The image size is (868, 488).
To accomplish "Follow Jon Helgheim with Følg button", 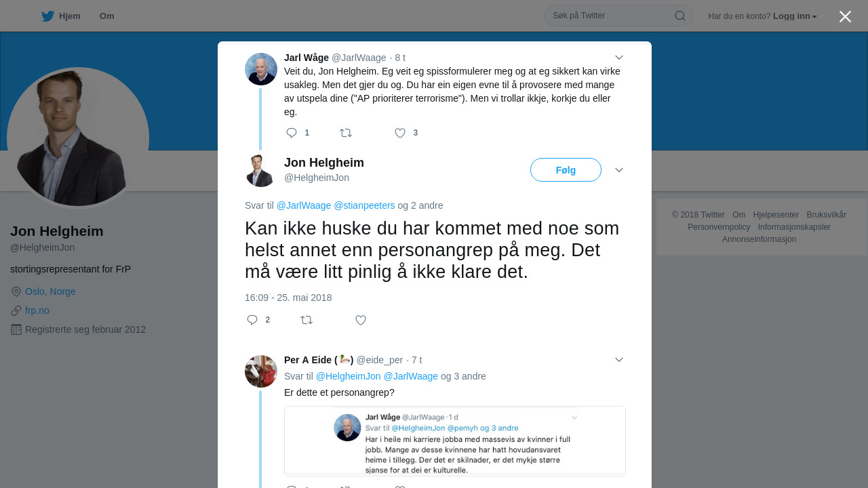I will coord(566,170).
